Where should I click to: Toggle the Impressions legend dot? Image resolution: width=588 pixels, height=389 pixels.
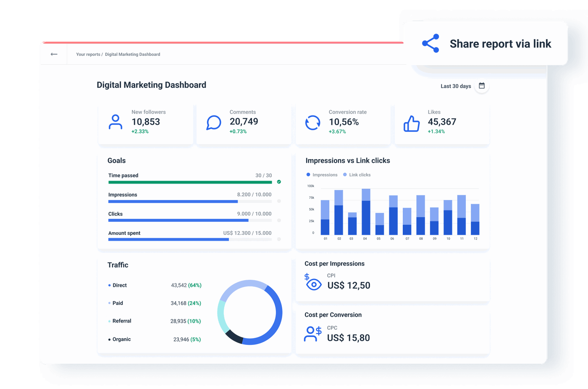(308, 174)
